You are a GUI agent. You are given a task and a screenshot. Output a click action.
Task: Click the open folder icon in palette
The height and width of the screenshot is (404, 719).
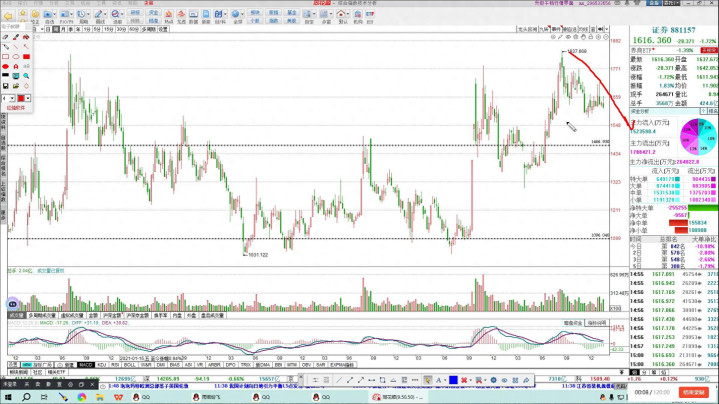[x=16, y=86]
